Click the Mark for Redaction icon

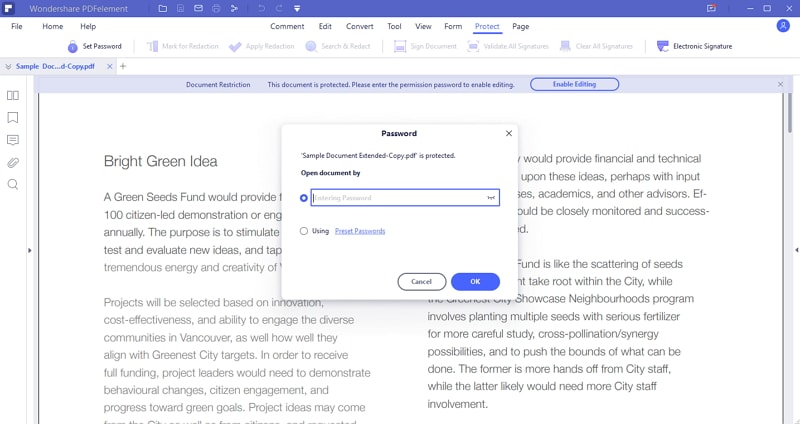pos(152,46)
